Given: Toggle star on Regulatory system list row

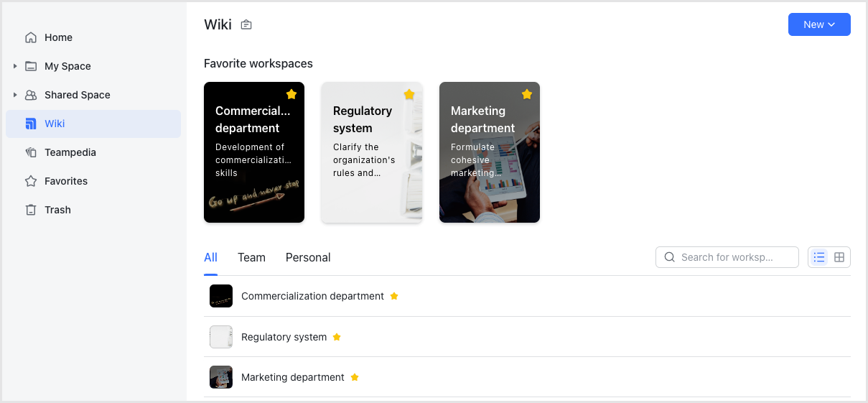Looking at the screenshot, I should coord(337,337).
